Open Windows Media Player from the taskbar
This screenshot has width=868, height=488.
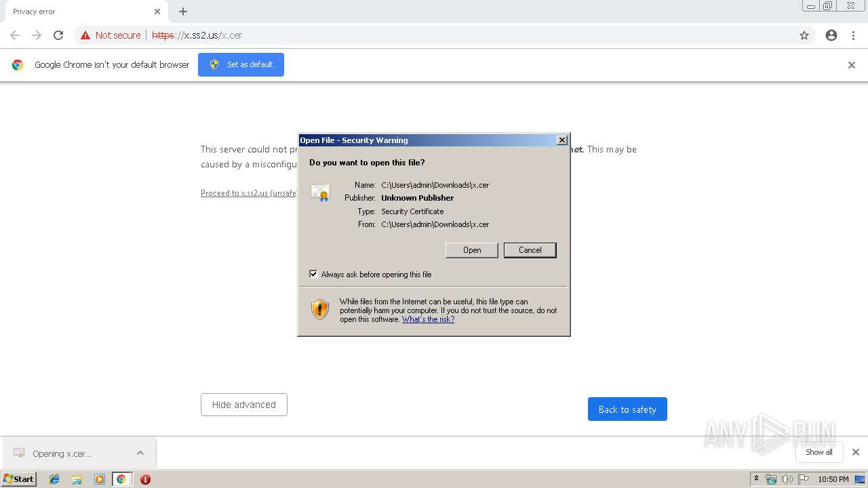click(99, 479)
